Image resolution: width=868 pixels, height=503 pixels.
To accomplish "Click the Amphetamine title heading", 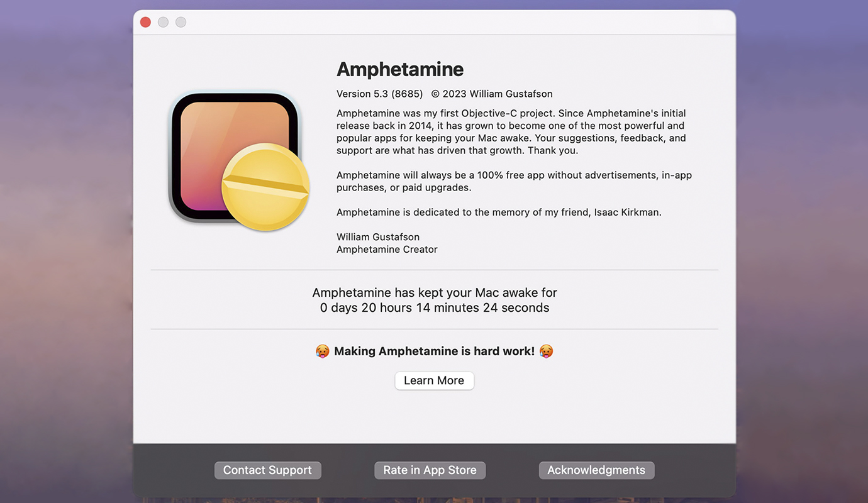I will coord(400,69).
